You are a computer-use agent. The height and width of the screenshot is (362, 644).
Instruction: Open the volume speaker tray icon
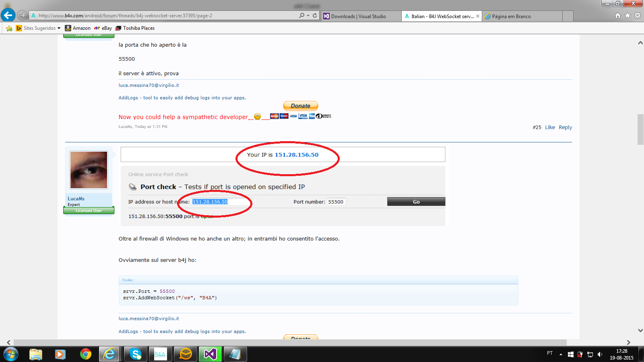[600, 354]
